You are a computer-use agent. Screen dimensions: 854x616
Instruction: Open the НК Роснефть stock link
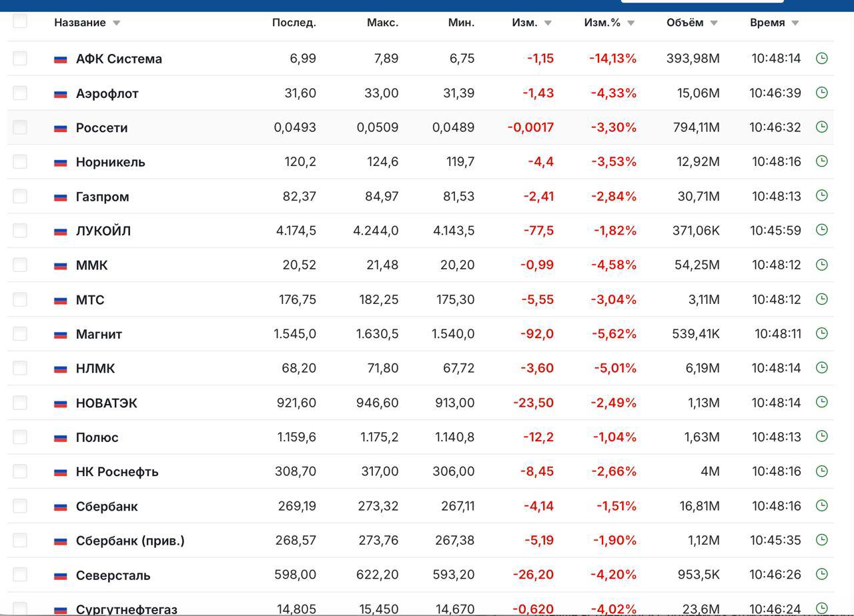point(117,472)
